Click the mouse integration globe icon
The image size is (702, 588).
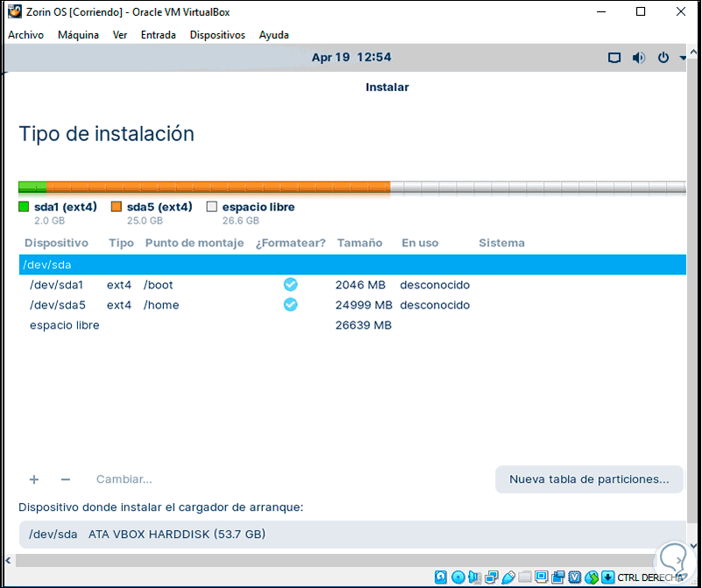tap(592, 577)
